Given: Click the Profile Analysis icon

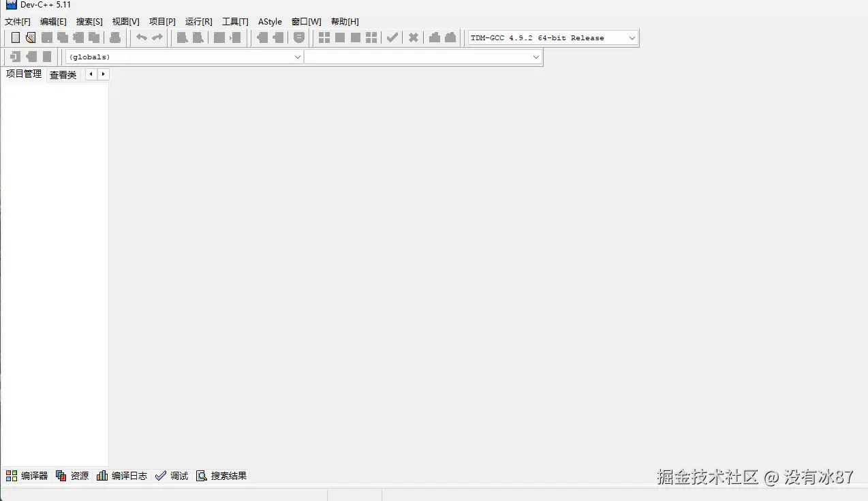Looking at the screenshot, I should 435,38.
